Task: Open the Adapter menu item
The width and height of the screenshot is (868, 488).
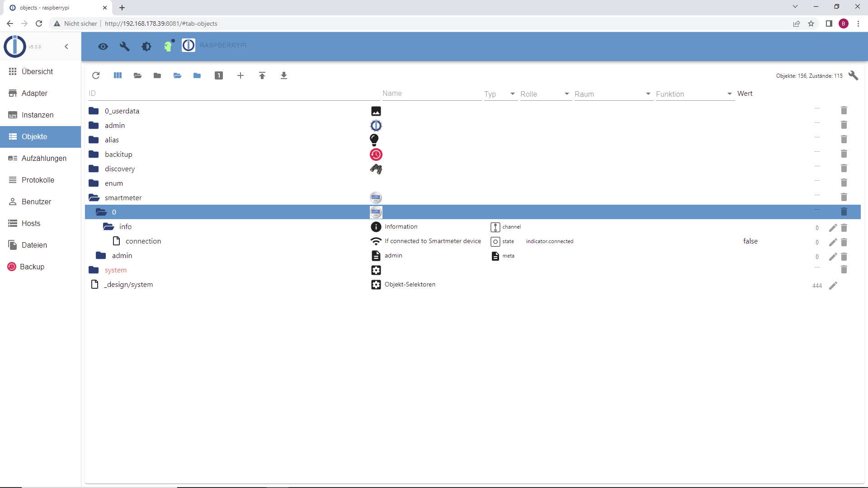Action: [34, 93]
